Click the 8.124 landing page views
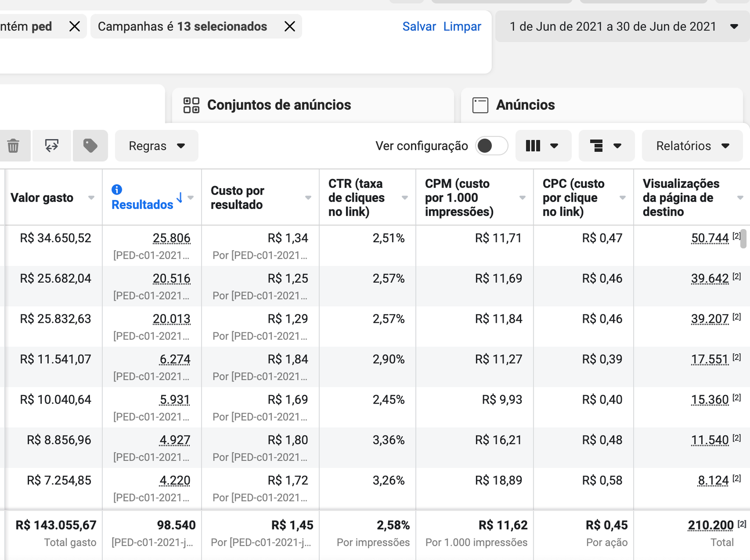The width and height of the screenshot is (750, 560). coord(713,480)
